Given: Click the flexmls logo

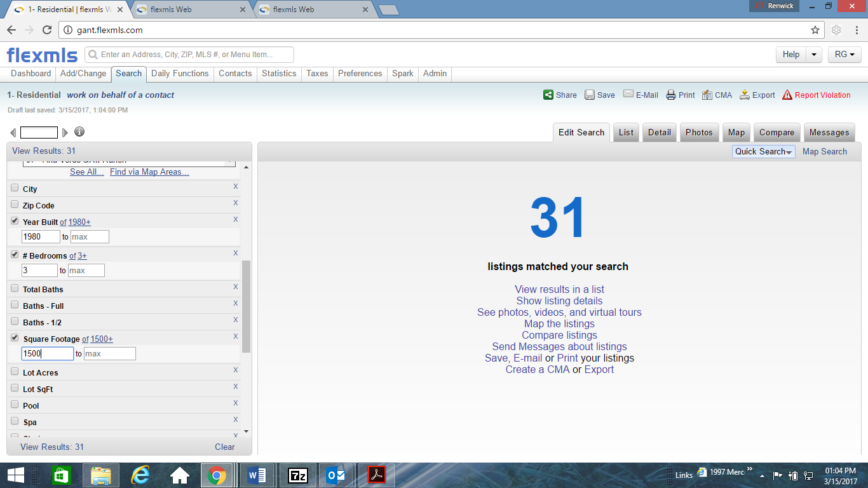Looking at the screenshot, I should coord(42,55).
